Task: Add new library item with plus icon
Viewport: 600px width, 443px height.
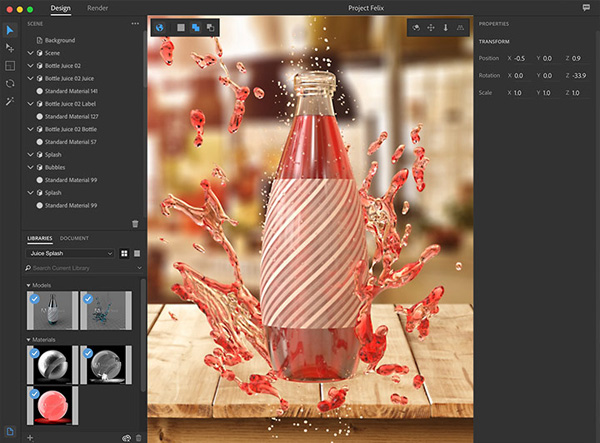Action: pyautogui.click(x=30, y=437)
